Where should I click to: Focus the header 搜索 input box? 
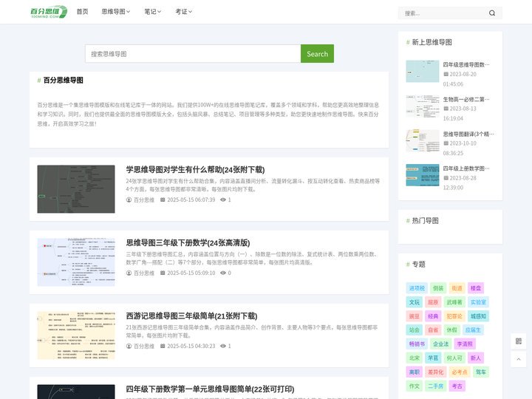pyautogui.click(x=445, y=13)
